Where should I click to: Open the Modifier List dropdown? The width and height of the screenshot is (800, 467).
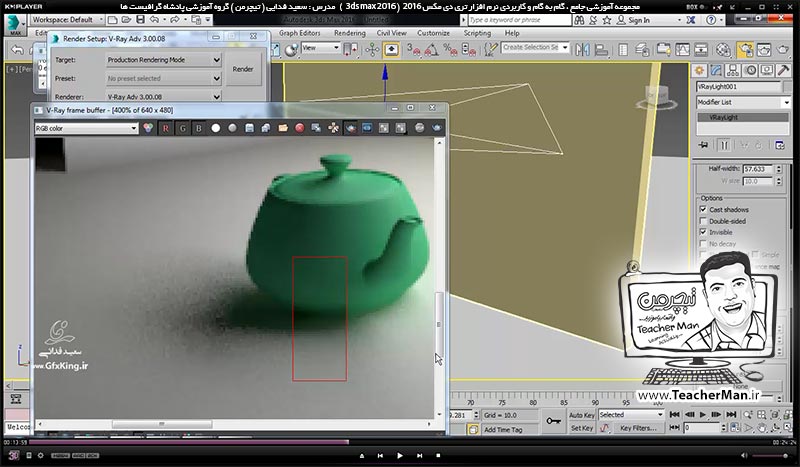click(743, 102)
